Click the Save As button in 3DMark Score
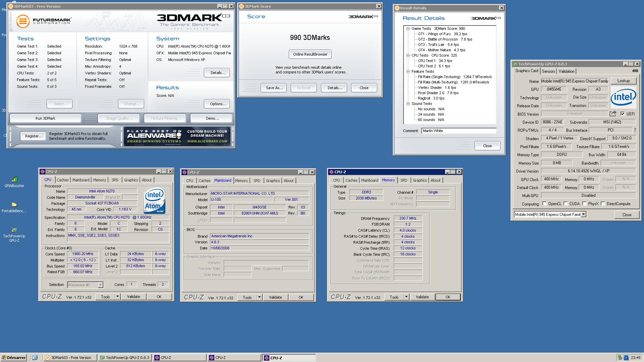 [274, 88]
